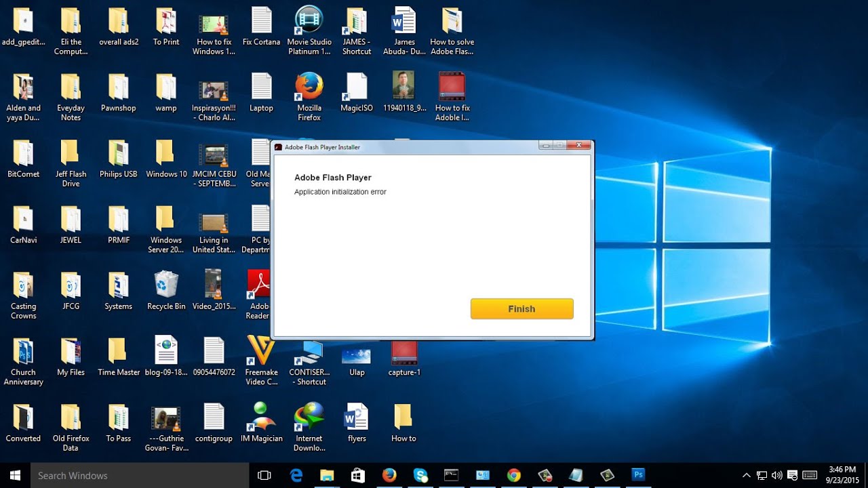868x488 pixels.
Task: Select the Freemake Video Converter shortcut
Action: click(261, 361)
